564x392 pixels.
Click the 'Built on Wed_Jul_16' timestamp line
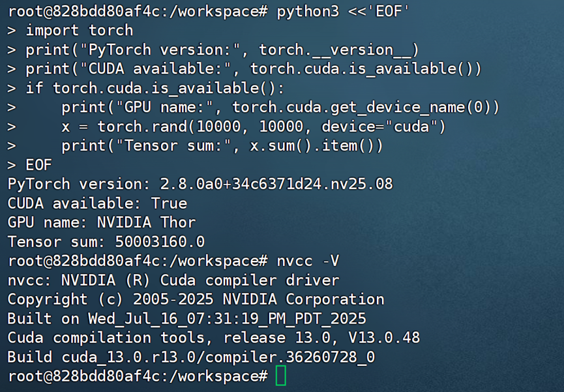pyautogui.click(x=186, y=319)
